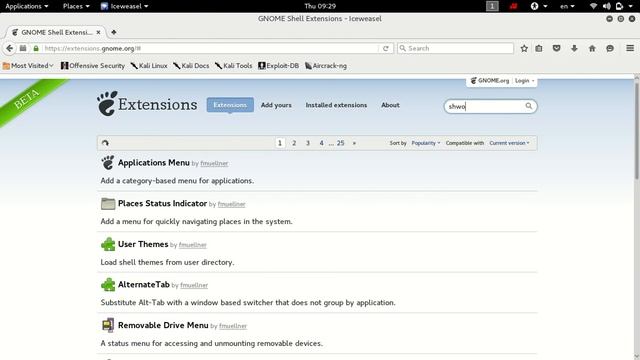Open the Applications Menu extension title
Image resolution: width=640 pixels, height=360 pixels.
click(x=153, y=162)
